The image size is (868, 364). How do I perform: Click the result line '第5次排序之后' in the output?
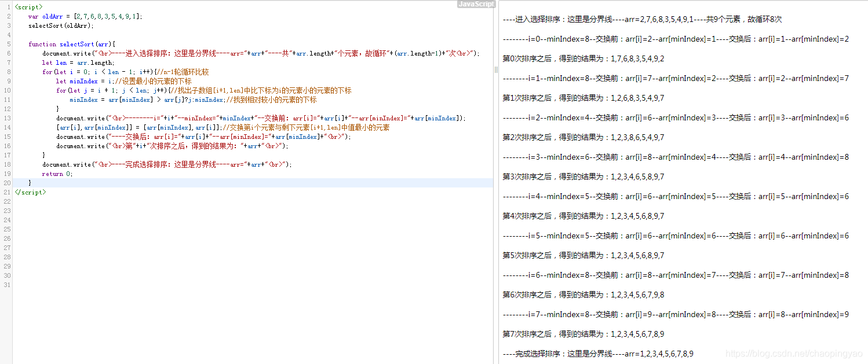click(583, 255)
